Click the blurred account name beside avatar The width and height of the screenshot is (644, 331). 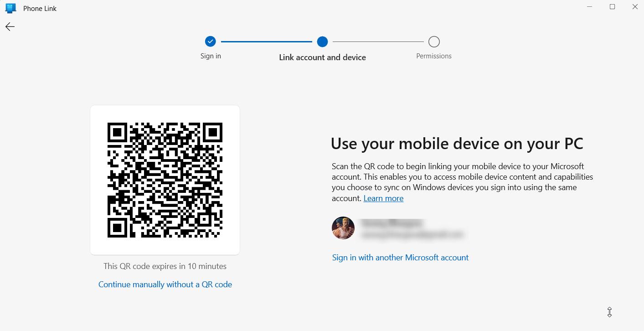point(392,223)
